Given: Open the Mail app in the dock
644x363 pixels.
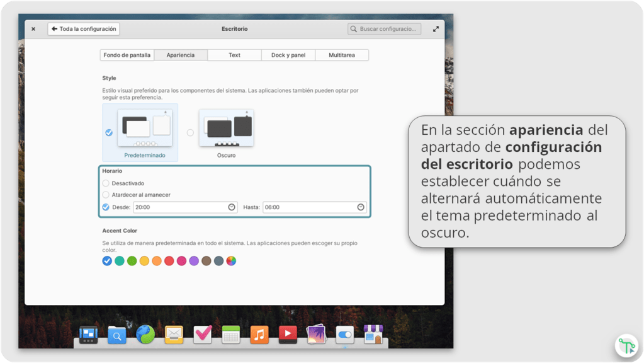Looking at the screenshot, I should [x=174, y=335].
